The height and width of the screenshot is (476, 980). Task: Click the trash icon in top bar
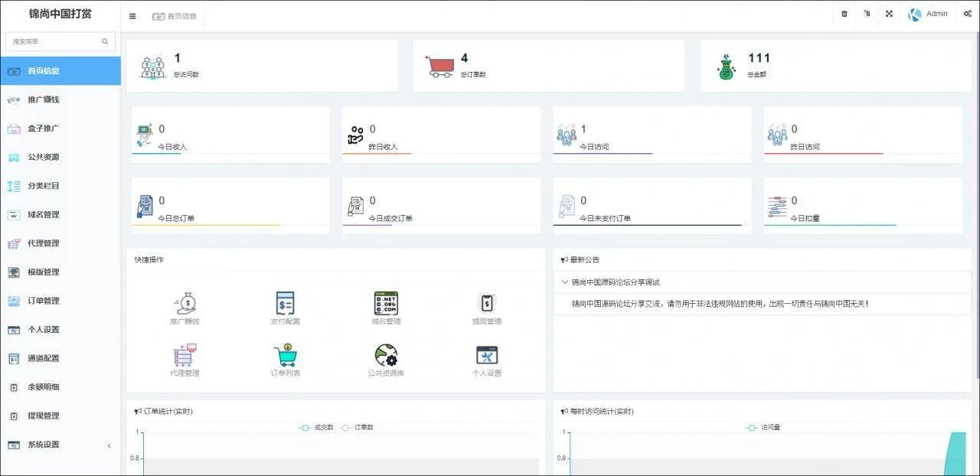[x=844, y=14]
